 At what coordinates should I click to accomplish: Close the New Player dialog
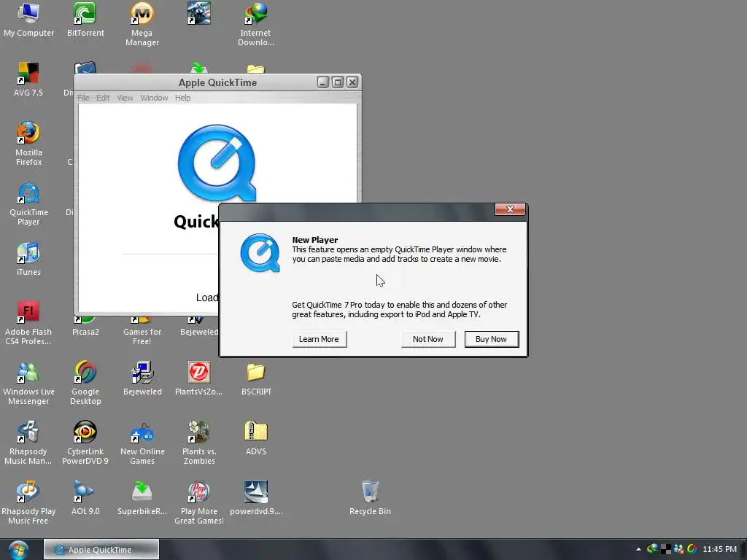click(510, 209)
